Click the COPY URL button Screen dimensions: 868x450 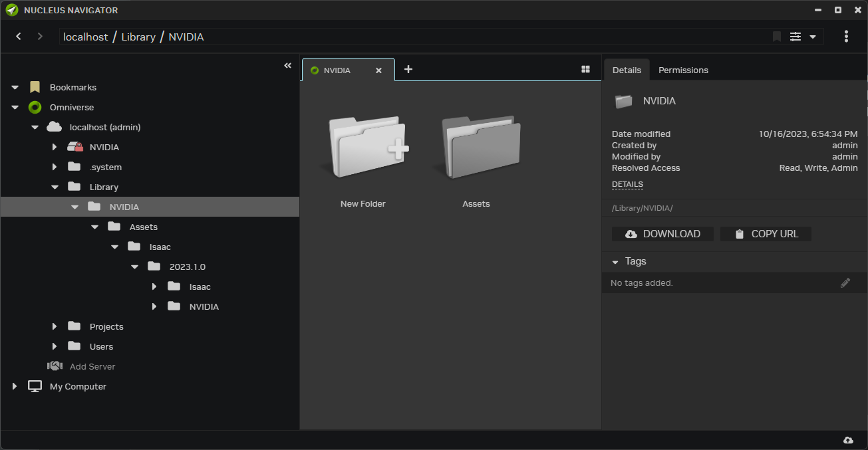pos(766,234)
